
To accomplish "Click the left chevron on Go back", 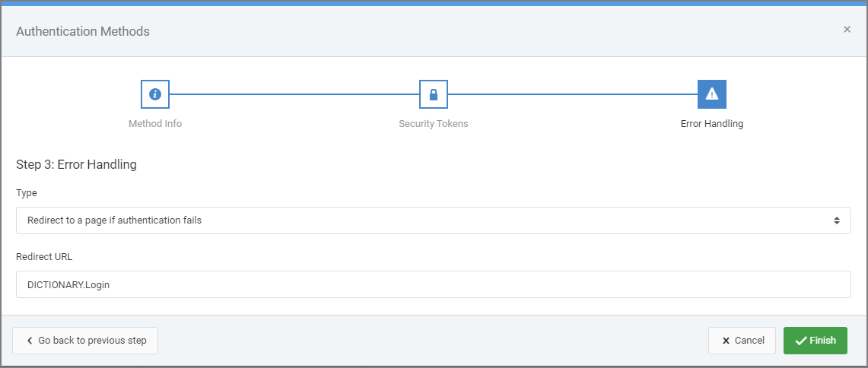I will [30, 341].
